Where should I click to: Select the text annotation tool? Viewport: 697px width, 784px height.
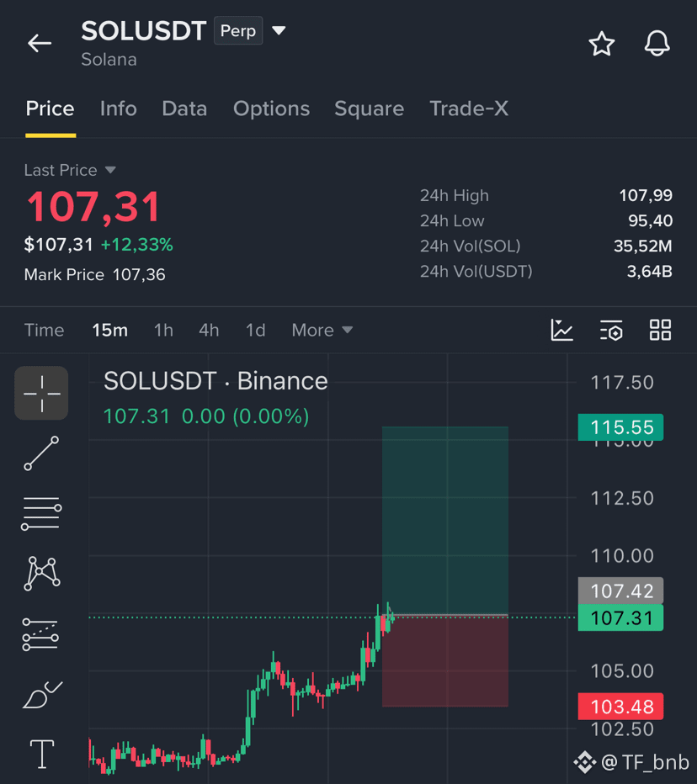(42, 754)
